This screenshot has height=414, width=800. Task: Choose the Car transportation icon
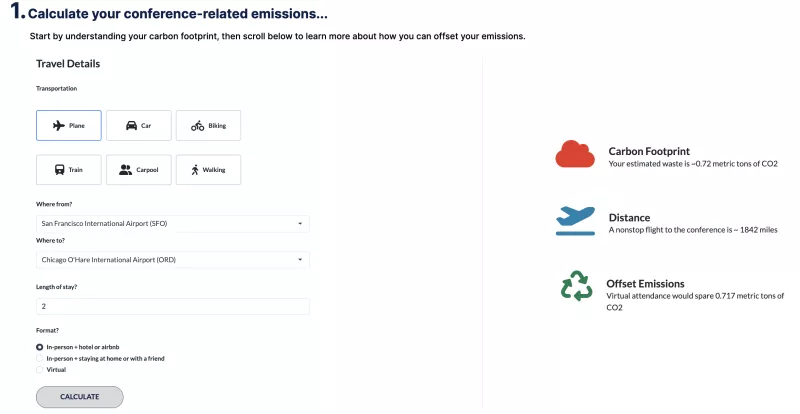[x=131, y=126]
